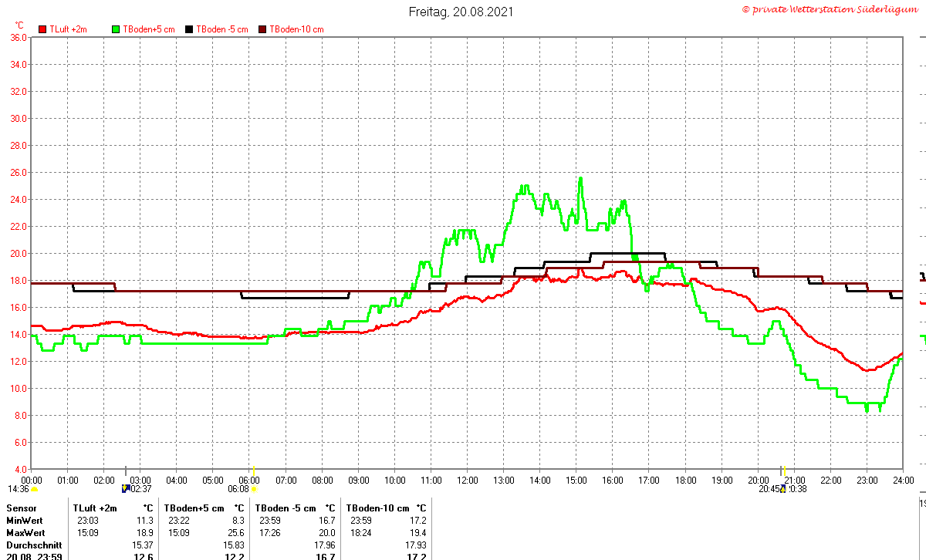Image resolution: width=926 pixels, height=560 pixels.
Task: Click the sunrise sun icon near 06:08
Action: 254,489
